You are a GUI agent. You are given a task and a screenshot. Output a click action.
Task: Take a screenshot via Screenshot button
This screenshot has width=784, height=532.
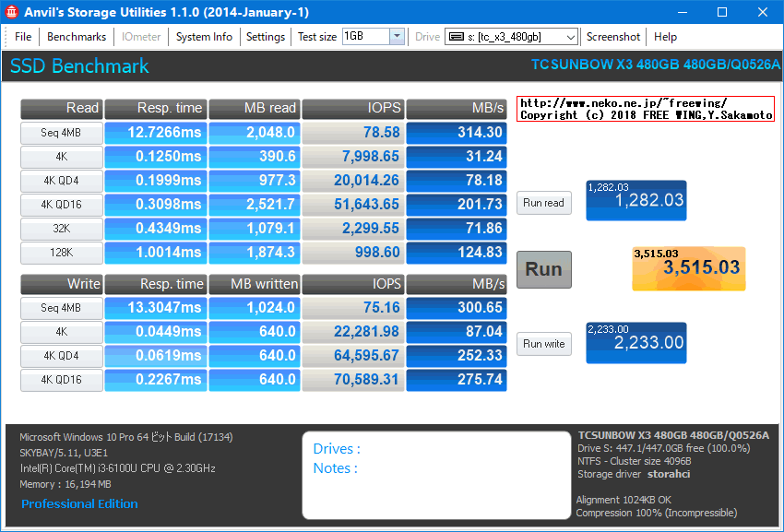[613, 37]
